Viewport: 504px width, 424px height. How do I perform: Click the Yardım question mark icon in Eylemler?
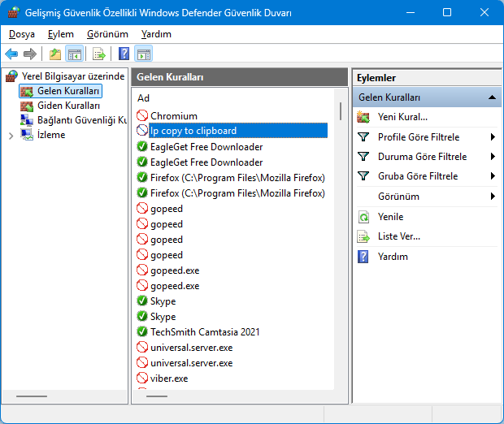pyautogui.click(x=363, y=257)
